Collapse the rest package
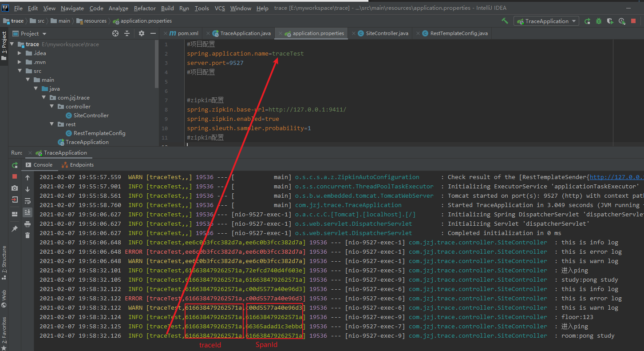644x351 pixels. (x=51, y=124)
